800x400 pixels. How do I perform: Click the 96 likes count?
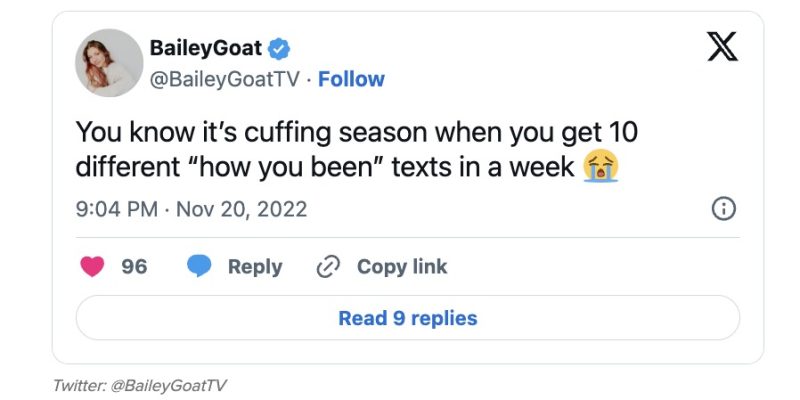[x=134, y=266]
